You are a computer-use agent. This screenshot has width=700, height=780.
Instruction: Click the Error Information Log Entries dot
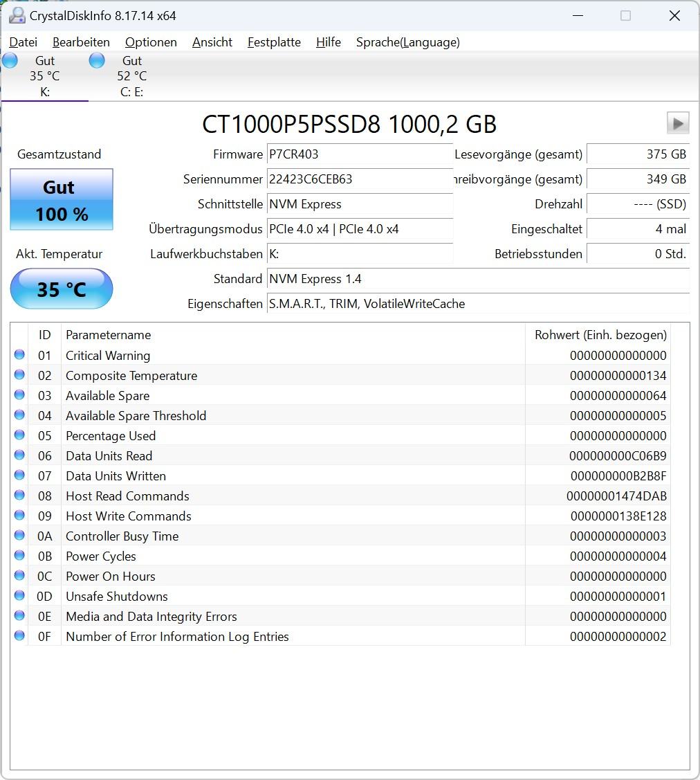pyautogui.click(x=19, y=636)
